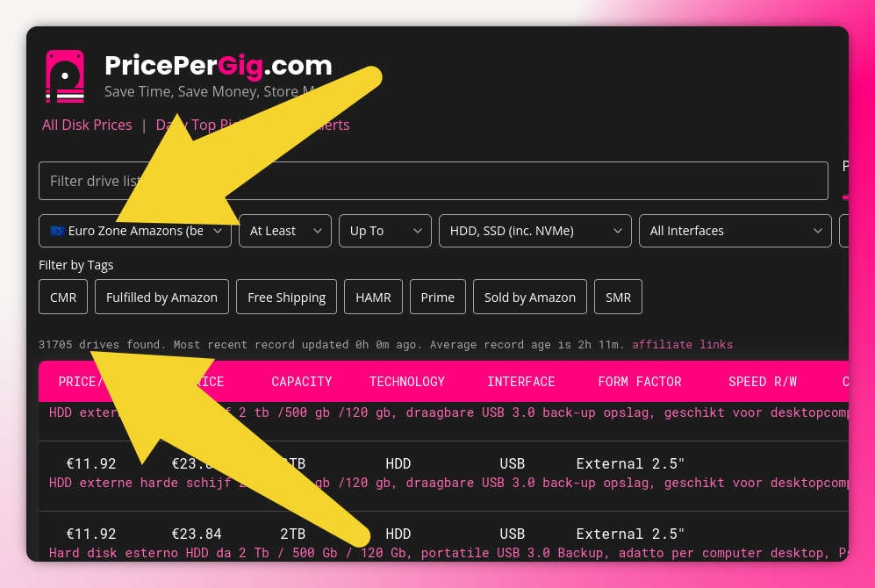Viewport: 875px width, 588px height.
Task: Sort by the Capacity column header
Action: (x=301, y=382)
